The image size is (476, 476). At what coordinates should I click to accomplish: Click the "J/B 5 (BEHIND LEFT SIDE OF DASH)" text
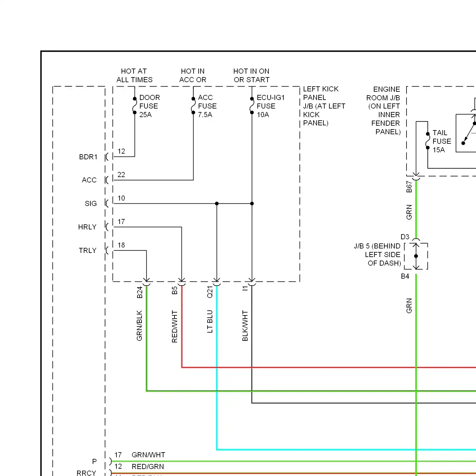click(378, 255)
